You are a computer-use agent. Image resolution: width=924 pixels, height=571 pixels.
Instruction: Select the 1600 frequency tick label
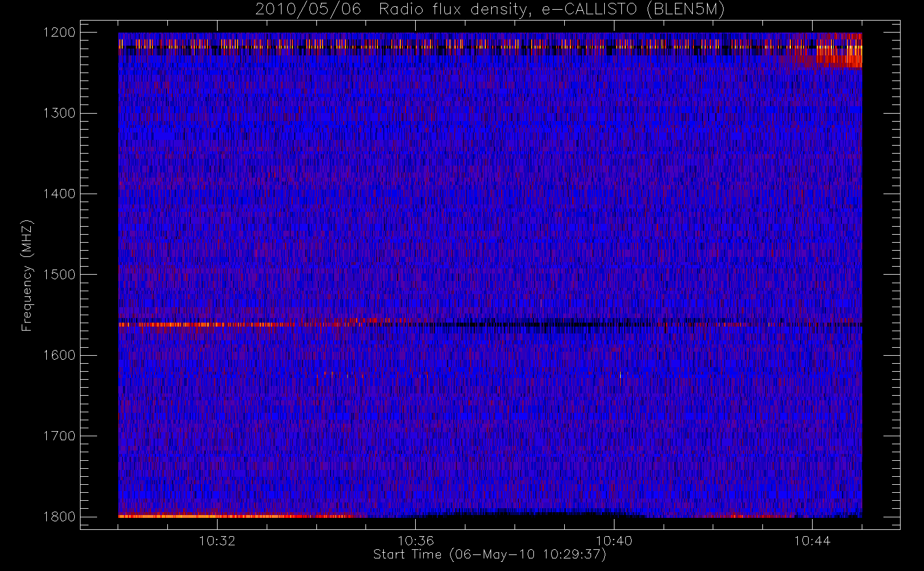click(60, 355)
